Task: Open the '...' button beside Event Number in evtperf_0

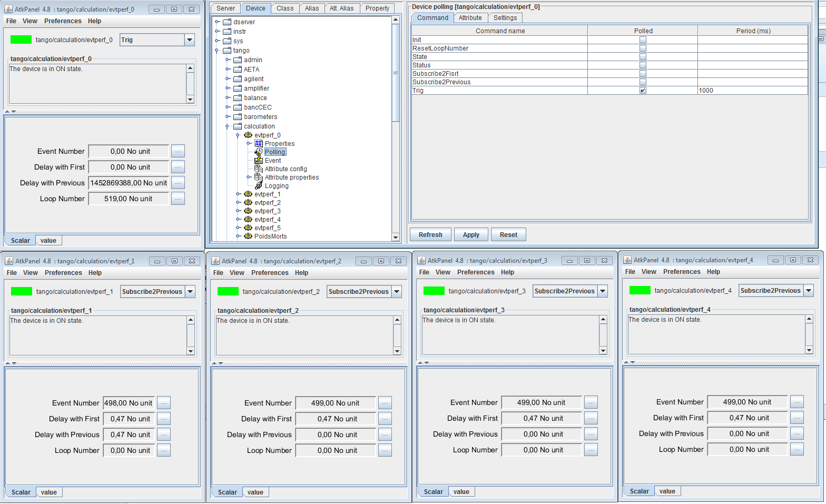Action: pos(178,151)
